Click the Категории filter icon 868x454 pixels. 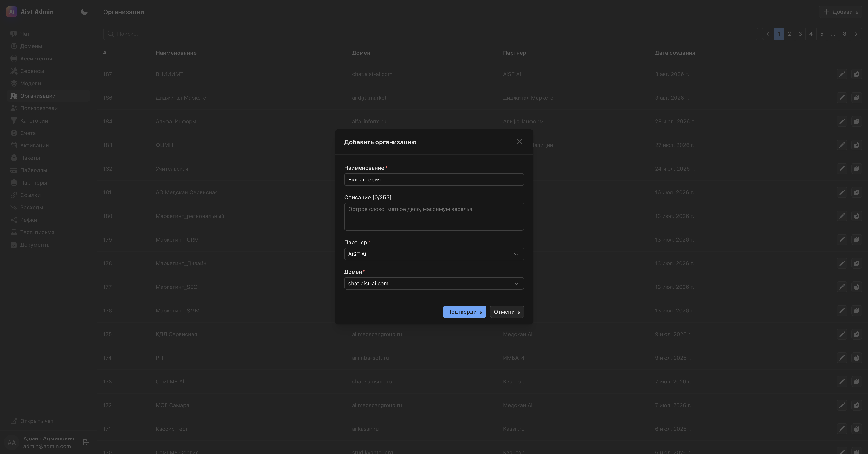click(x=14, y=121)
